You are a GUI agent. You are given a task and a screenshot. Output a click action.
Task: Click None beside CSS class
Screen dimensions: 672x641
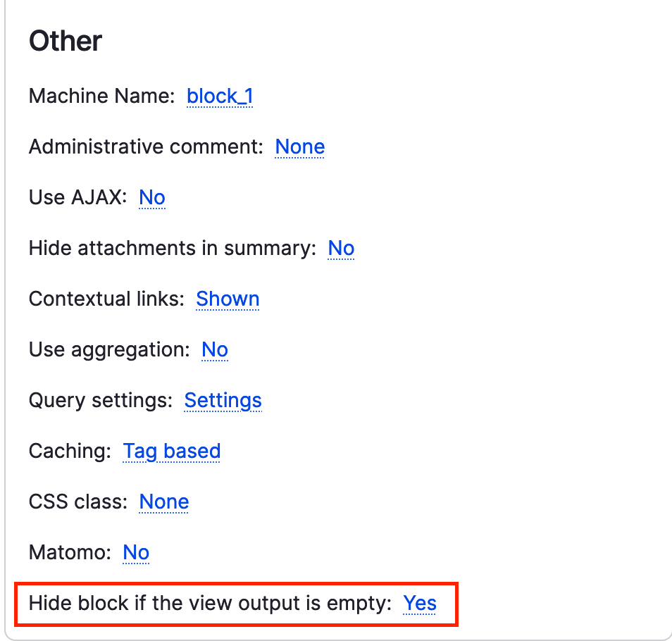pyautogui.click(x=163, y=502)
